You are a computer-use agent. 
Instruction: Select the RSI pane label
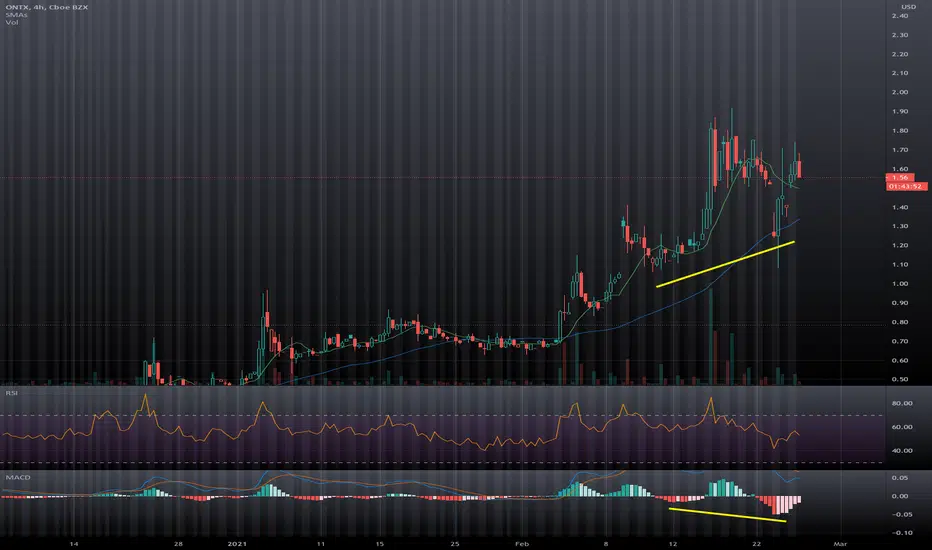pyautogui.click(x=11, y=393)
